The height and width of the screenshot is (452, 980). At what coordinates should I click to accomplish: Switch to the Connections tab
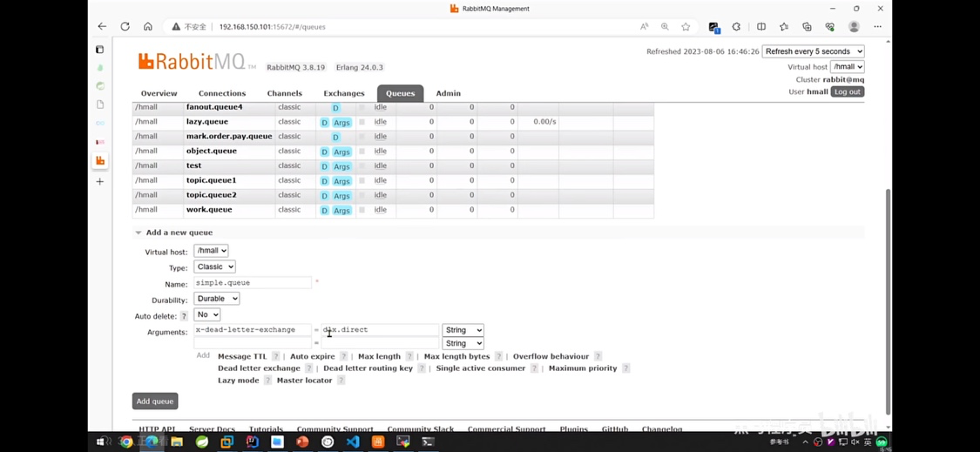point(222,93)
